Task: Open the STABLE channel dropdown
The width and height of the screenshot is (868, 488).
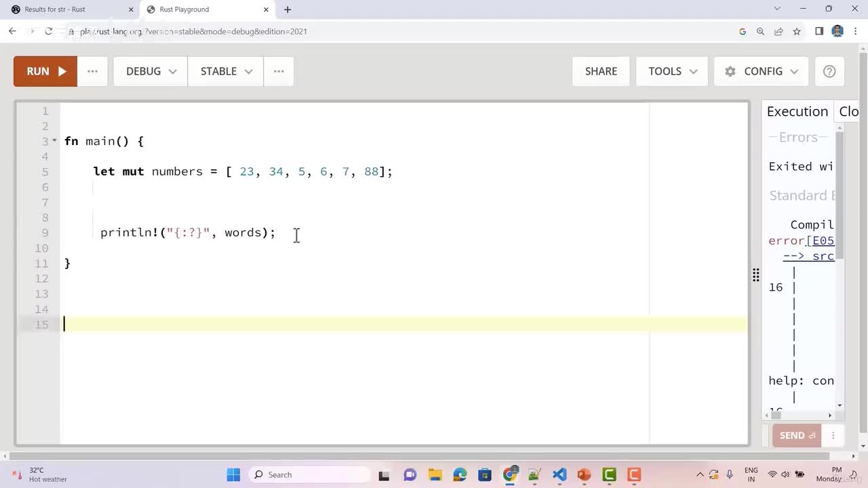Action: pyautogui.click(x=226, y=71)
